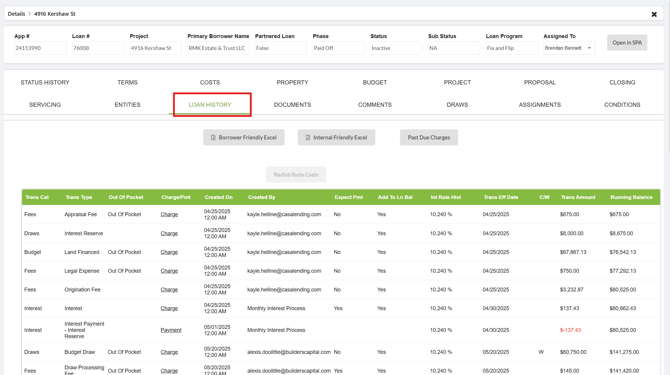This screenshot has width=670, height=375.
Task: Click the Open in SPA button
Action: click(627, 43)
